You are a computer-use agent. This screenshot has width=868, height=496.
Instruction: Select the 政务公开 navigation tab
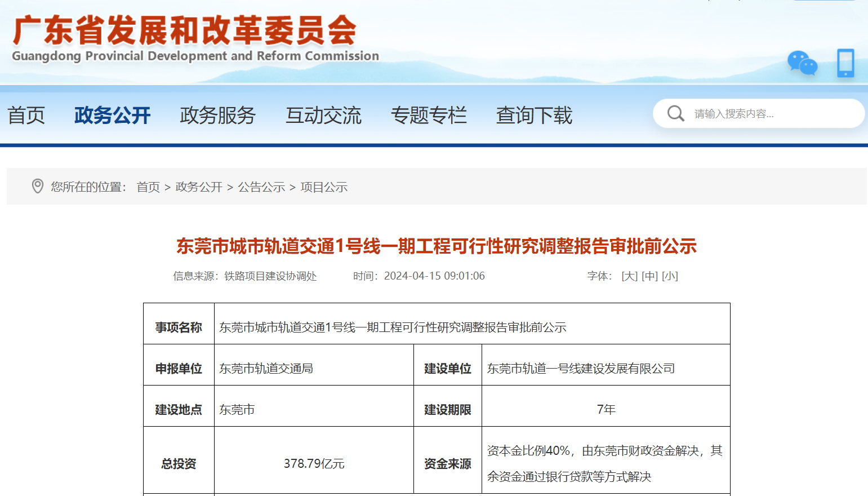(112, 116)
